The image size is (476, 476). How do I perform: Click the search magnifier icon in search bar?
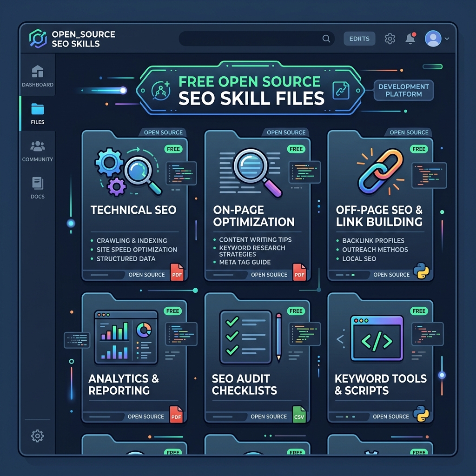pos(326,39)
